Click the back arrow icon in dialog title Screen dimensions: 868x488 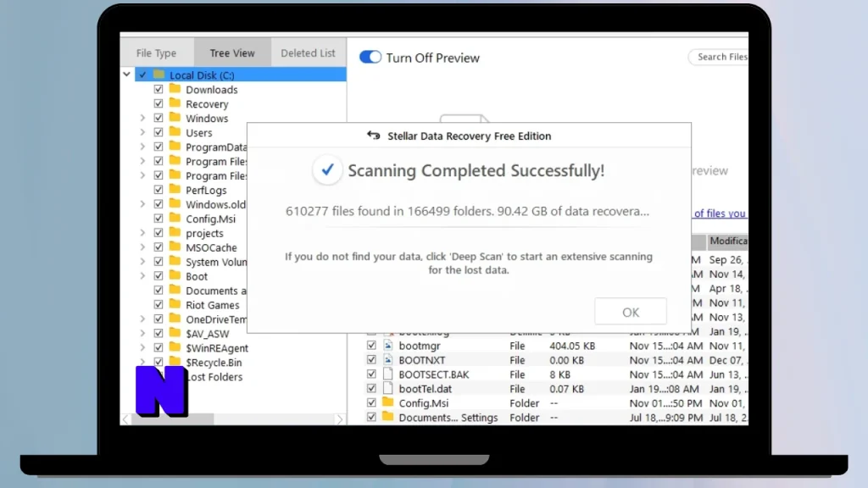374,136
